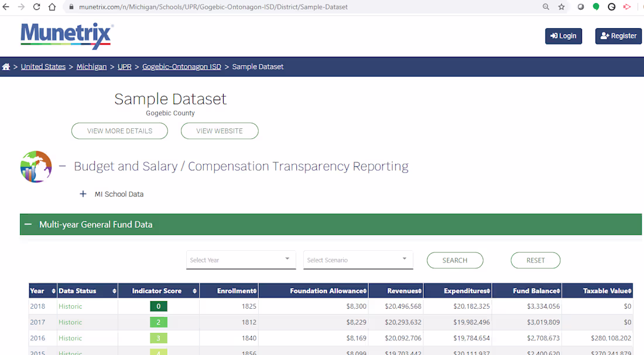
Task: Click the Login button
Action: [x=563, y=36]
